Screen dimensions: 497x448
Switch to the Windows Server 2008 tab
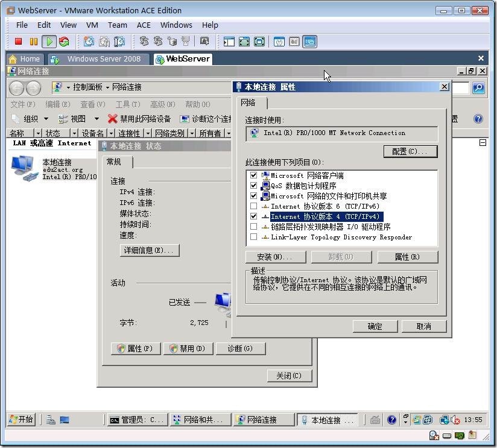point(99,59)
